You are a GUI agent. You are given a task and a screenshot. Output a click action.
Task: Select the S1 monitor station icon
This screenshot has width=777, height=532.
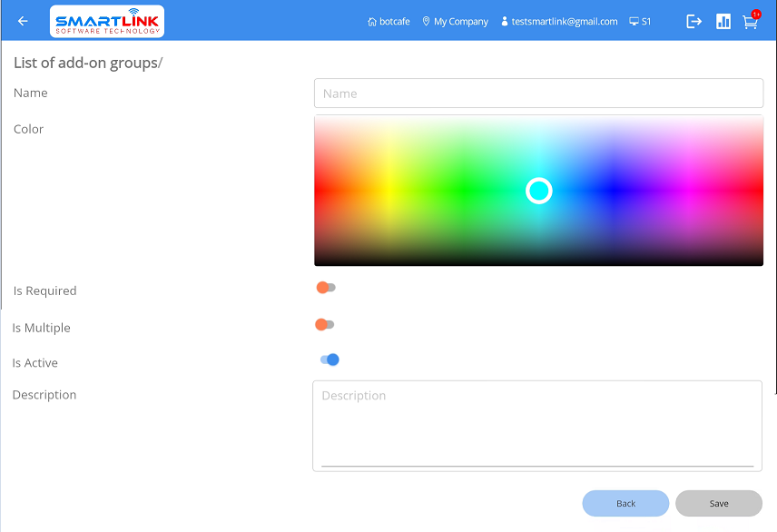[634, 22]
